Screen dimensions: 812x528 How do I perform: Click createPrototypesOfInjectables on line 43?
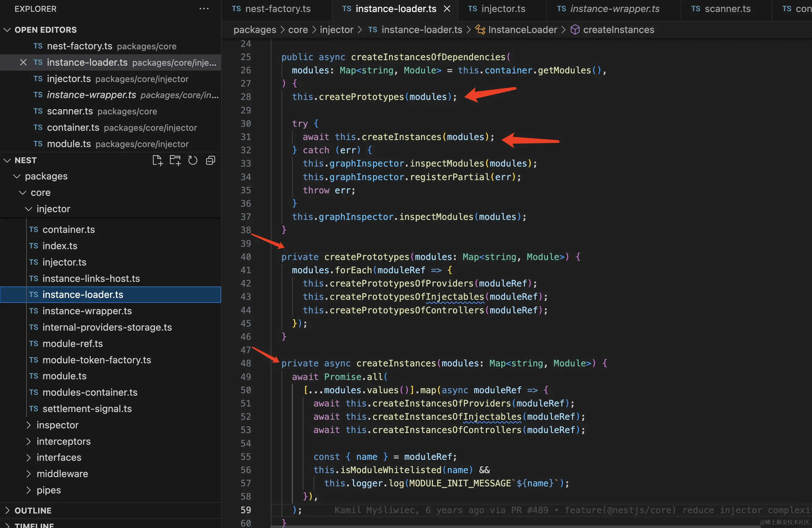tap(407, 297)
